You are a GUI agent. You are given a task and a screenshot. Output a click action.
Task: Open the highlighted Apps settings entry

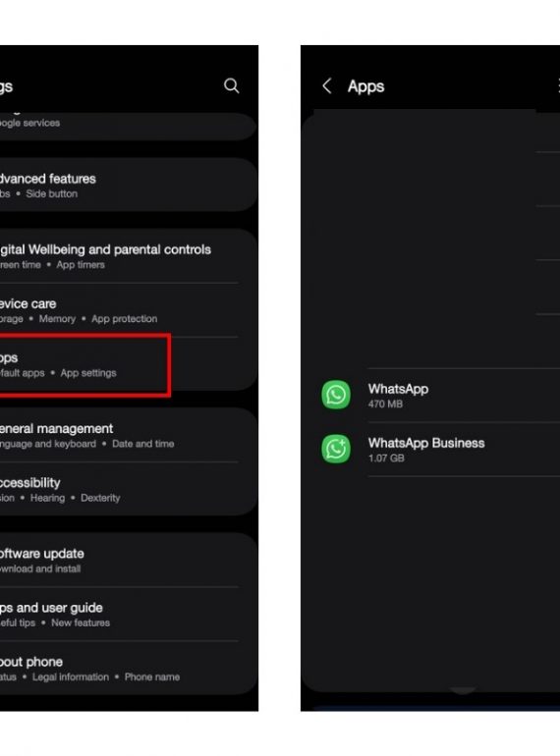84,365
